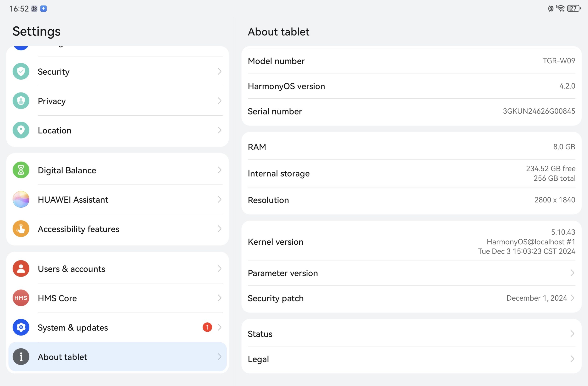Screen dimensions: 588x386
Task: Tap the red update notification badge
Action: click(x=207, y=327)
